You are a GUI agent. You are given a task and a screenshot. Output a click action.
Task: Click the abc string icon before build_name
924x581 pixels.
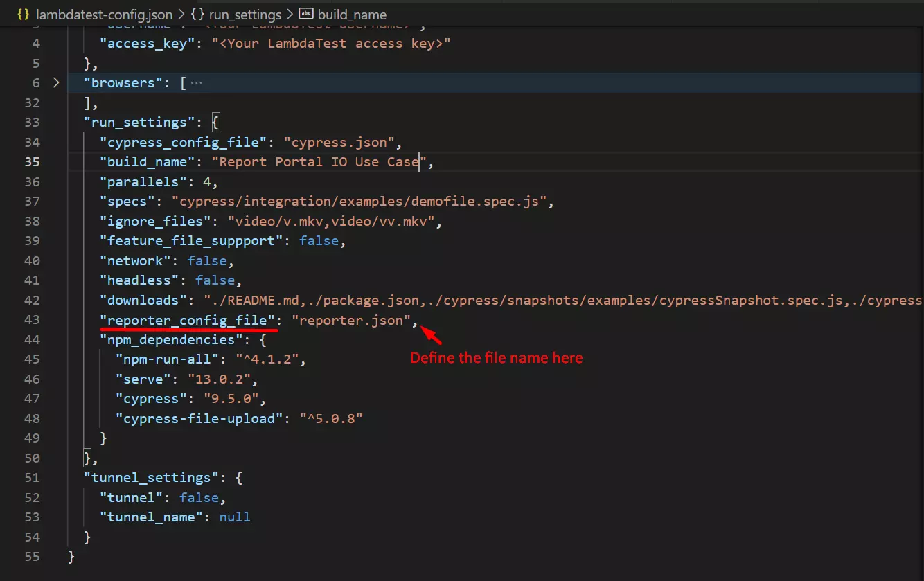pos(305,14)
